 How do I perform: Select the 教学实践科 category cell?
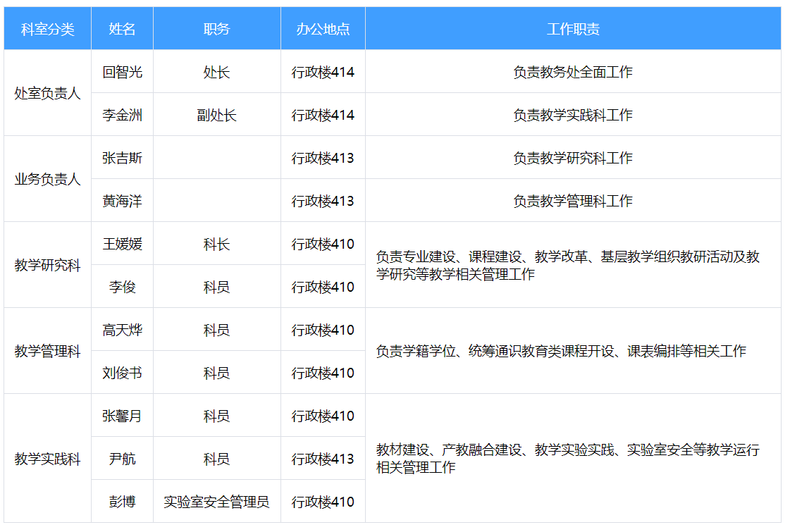click(47, 459)
